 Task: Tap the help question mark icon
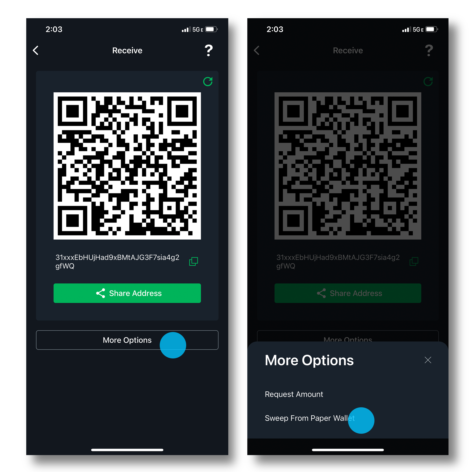click(x=210, y=48)
